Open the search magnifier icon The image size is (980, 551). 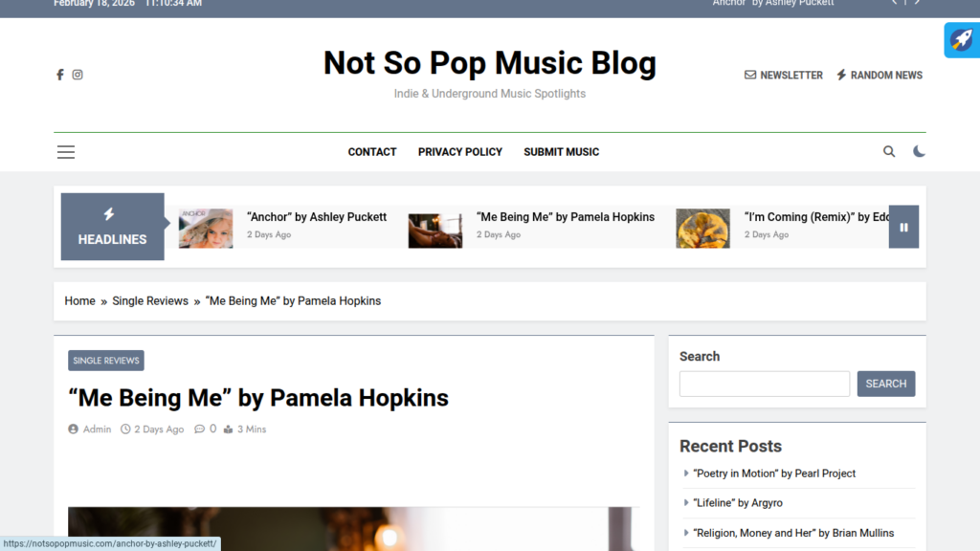coord(889,151)
